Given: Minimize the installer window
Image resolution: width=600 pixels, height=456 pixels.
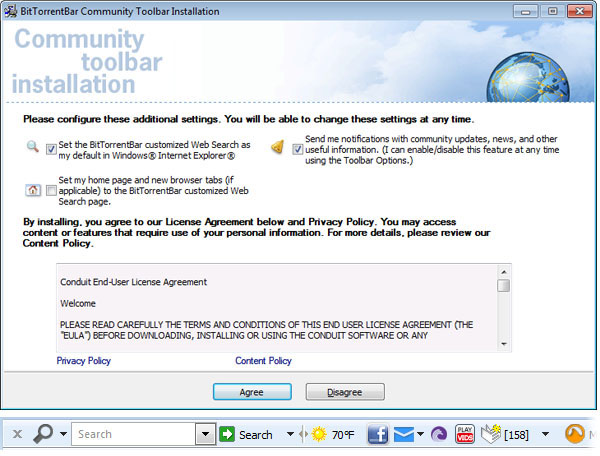Looking at the screenshot, I should [525, 11].
